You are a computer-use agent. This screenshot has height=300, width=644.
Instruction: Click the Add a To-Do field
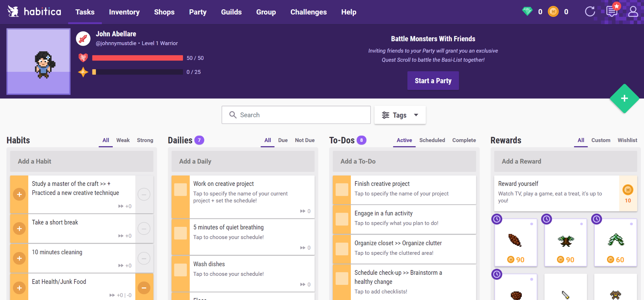point(404,161)
